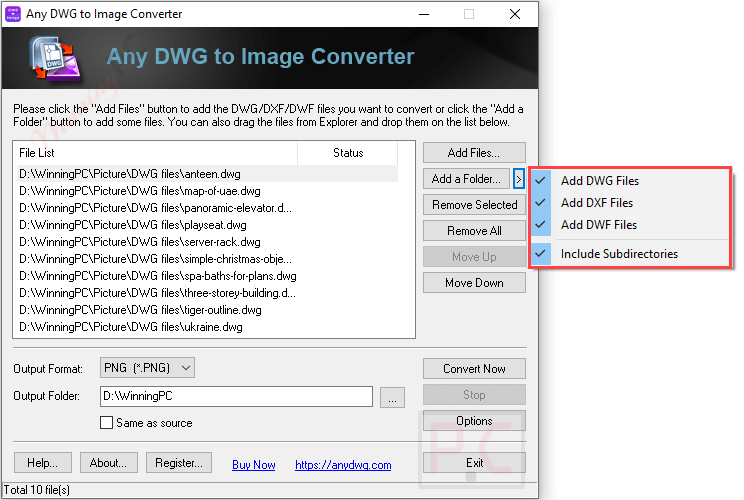Screen dimensions: 744x500
Task: Browse for output folder with the ... button
Action: (392, 397)
